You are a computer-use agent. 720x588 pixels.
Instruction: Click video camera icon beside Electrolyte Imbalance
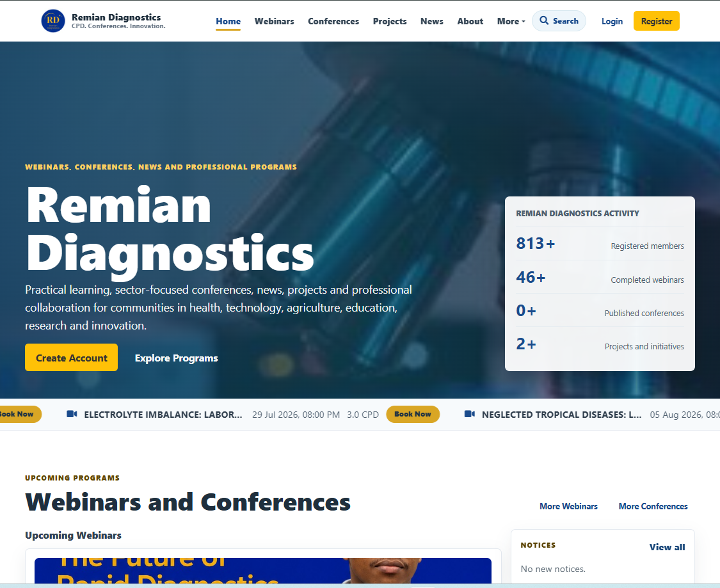(72, 414)
